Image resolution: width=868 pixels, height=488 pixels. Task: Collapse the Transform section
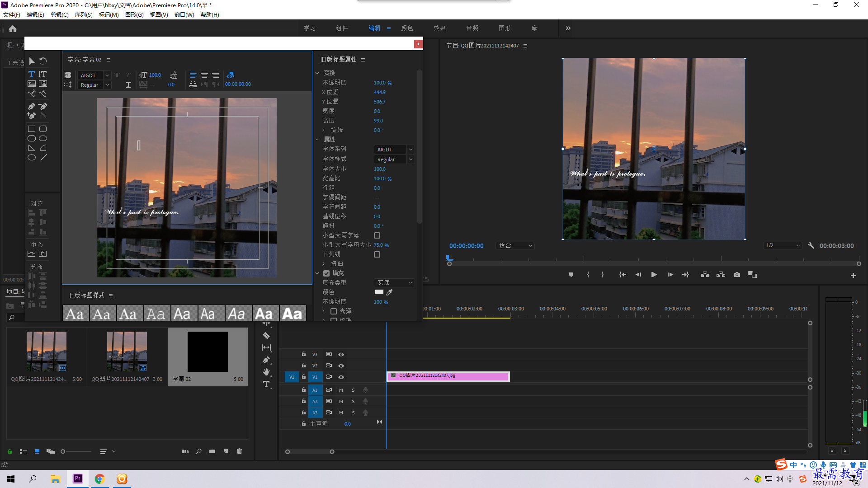point(317,73)
